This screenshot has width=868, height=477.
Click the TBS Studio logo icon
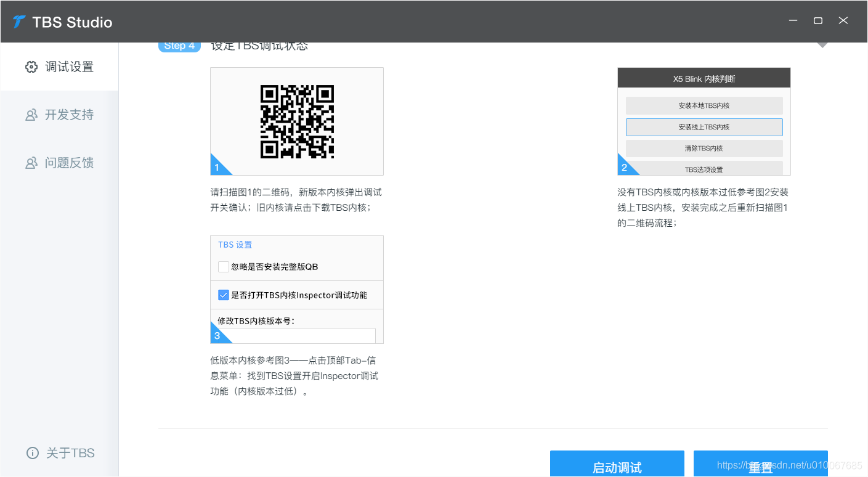tap(19, 22)
